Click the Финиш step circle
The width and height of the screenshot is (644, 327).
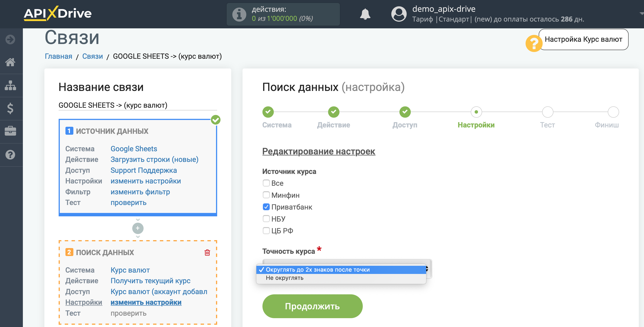click(x=613, y=112)
